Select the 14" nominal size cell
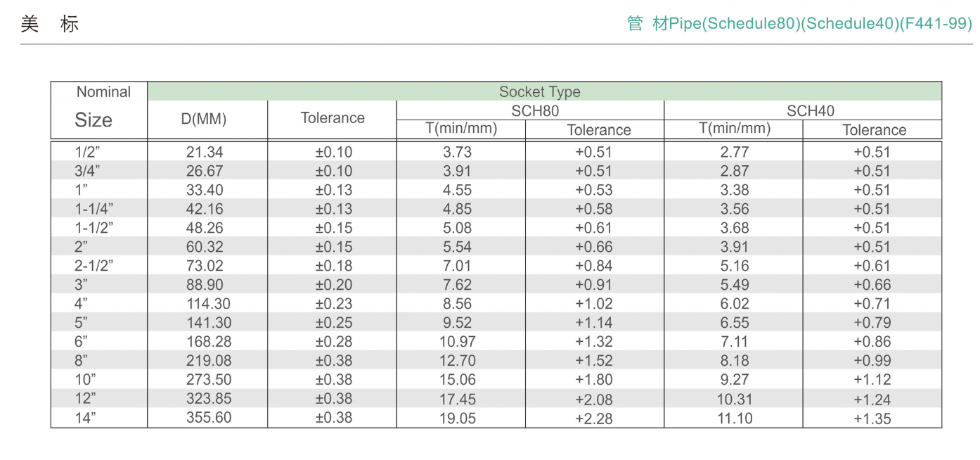The image size is (980, 460). (85, 418)
